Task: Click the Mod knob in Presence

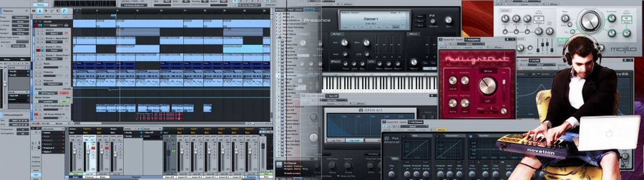Action: tap(414, 62)
